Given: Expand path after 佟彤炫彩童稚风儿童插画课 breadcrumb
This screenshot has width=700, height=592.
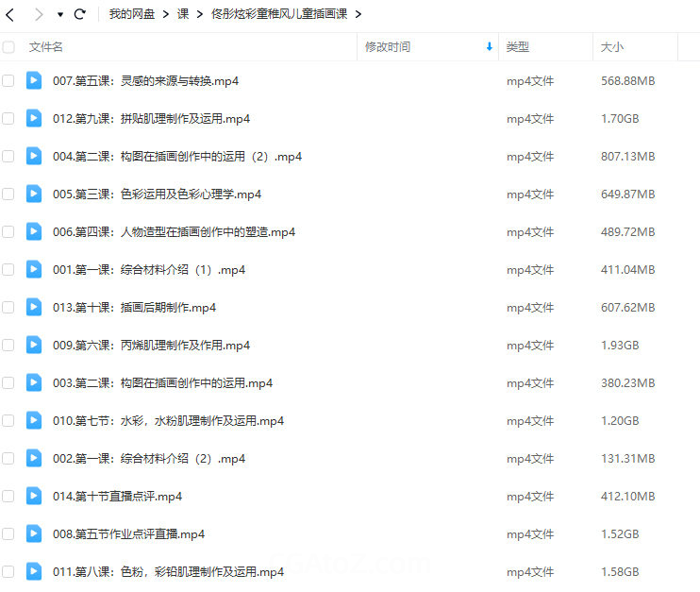Looking at the screenshot, I should coord(358,14).
